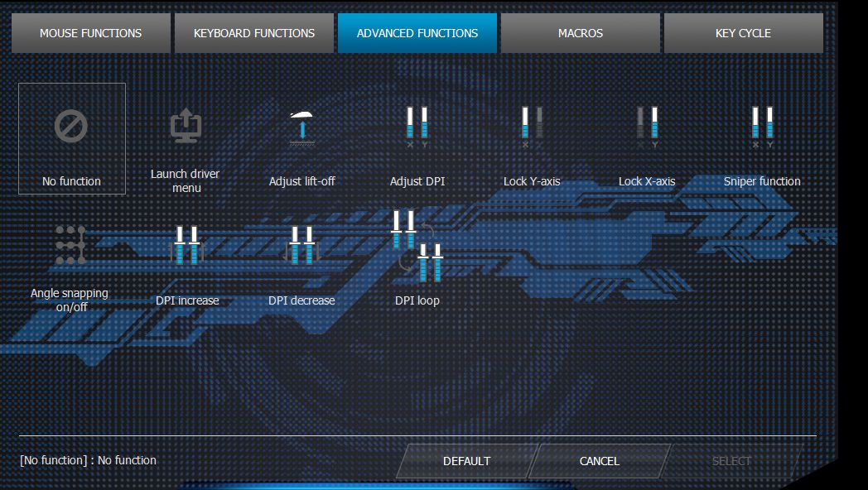Click the 'DPI decrease' label
Viewport: 868px width, 490px height.
[301, 300]
